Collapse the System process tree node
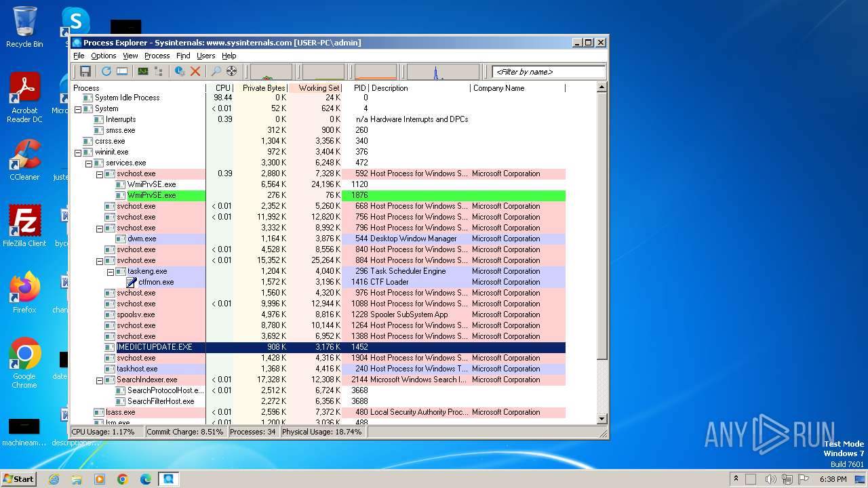This screenshot has width=868, height=488. 77,108
